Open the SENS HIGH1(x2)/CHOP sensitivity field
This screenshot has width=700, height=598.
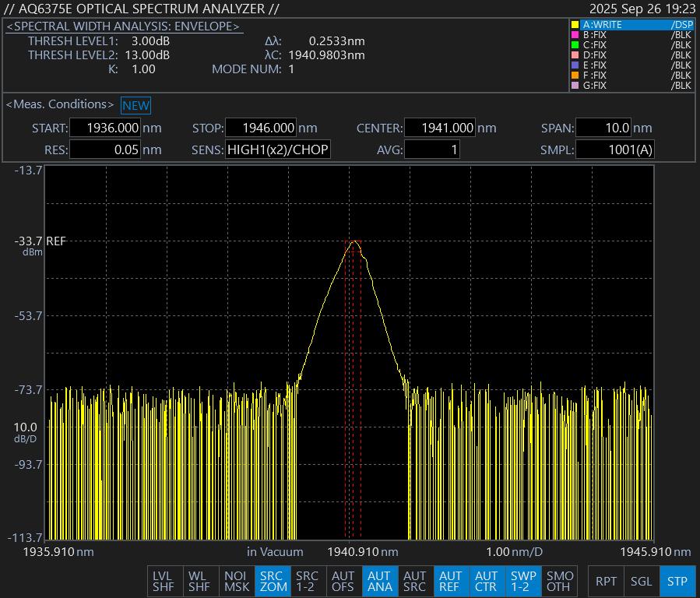tap(277, 149)
